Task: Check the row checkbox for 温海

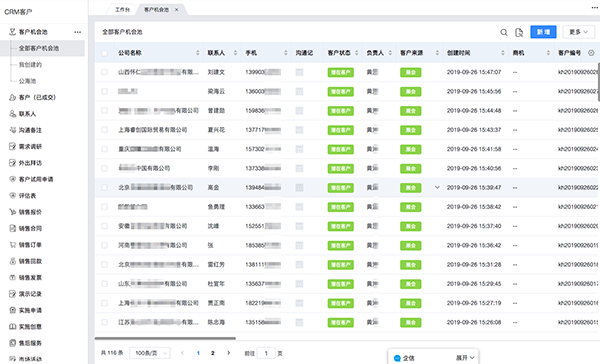Action: [x=104, y=149]
